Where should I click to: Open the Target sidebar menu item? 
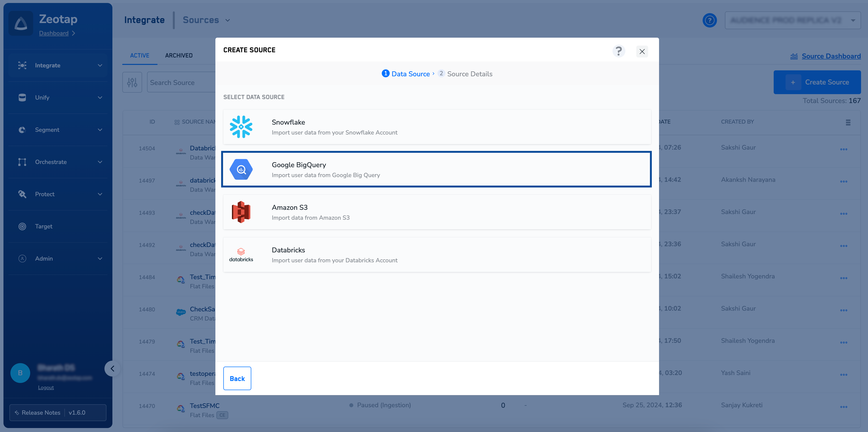pos(44,226)
